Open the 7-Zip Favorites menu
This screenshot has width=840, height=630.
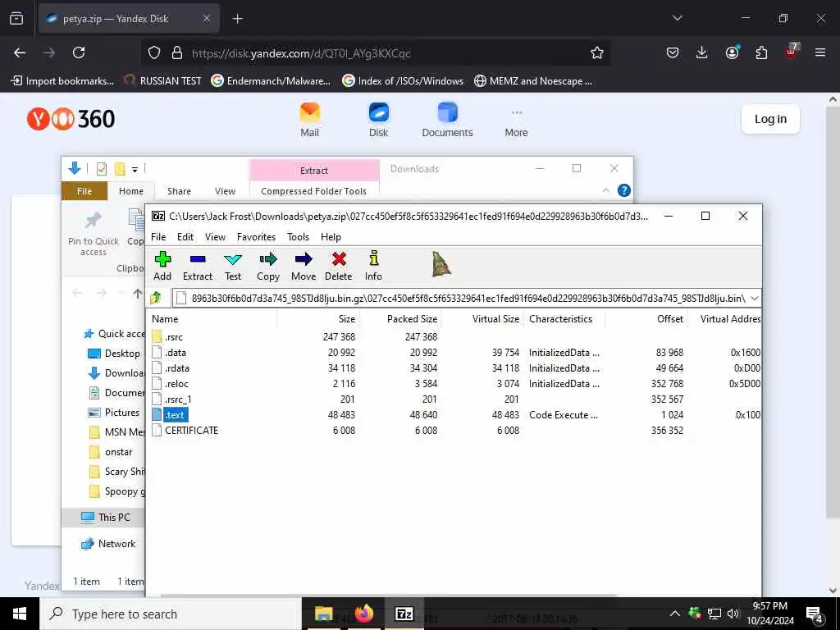(256, 237)
